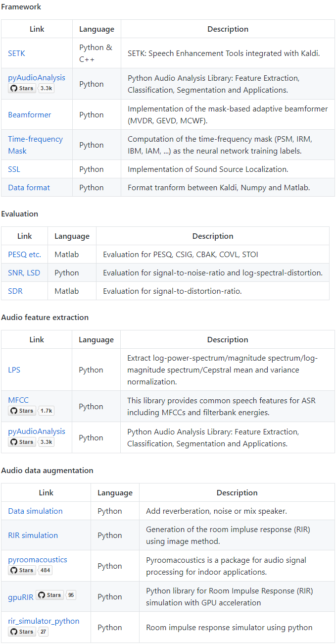Open the SNR, LSD link
This screenshot has height=644, width=336.
[24, 272]
